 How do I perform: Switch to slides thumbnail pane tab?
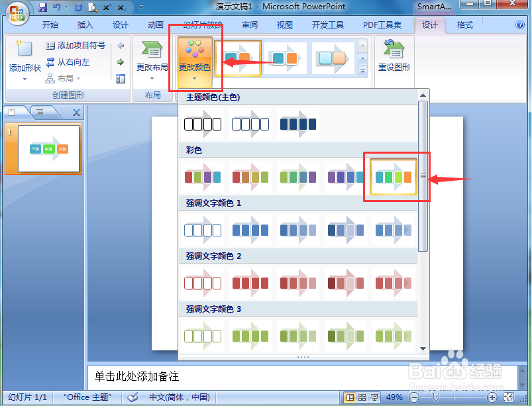click(x=12, y=113)
